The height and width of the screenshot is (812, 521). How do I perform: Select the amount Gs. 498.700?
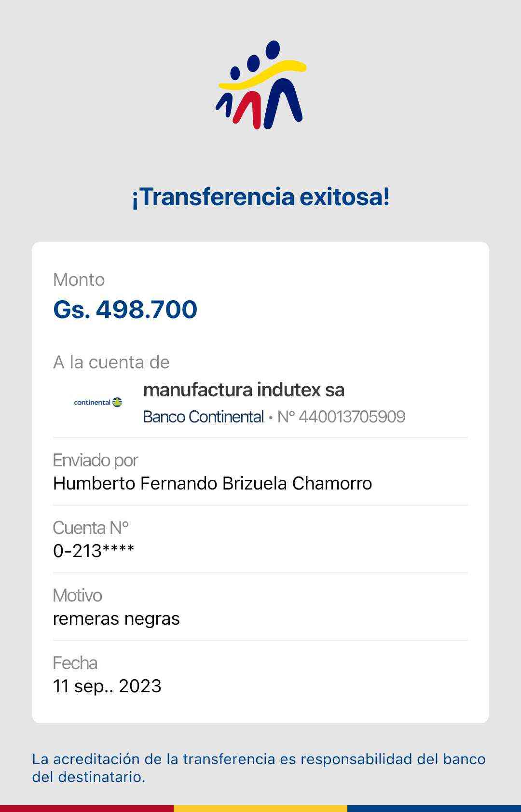click(125, 309)
